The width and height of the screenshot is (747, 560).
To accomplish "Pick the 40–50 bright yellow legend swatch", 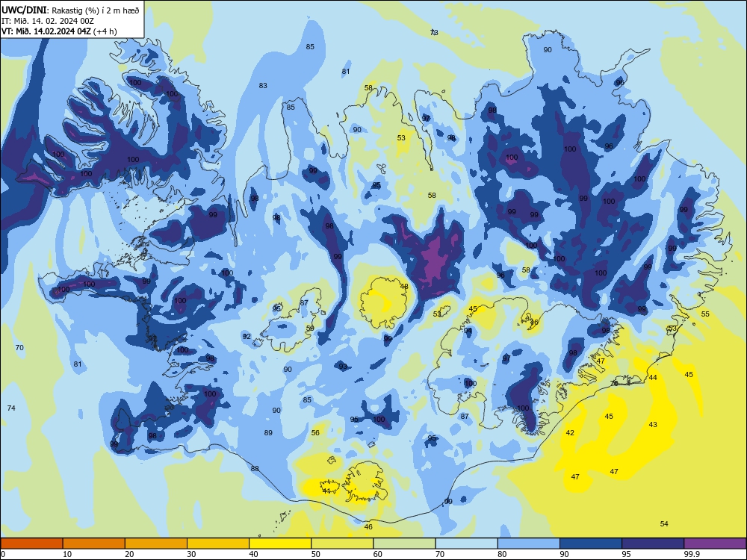I will click(x=280, y=544).
